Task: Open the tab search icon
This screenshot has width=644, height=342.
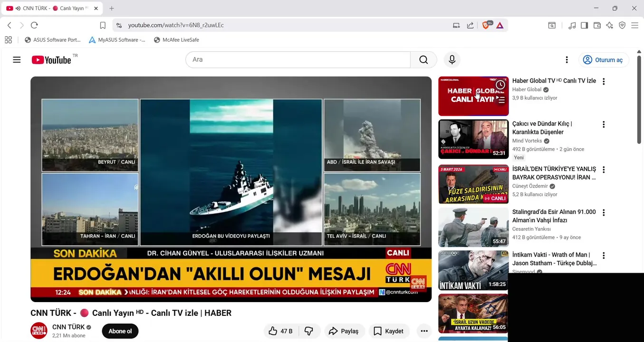Action: [x=552, y=25]
